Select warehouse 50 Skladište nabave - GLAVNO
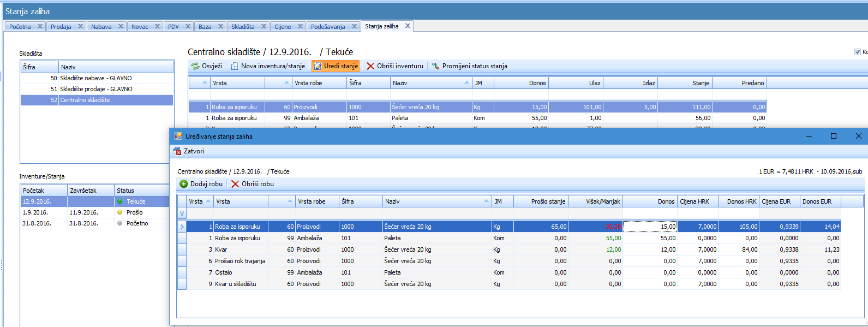Image resolution: width=868 pixels, height=327 pixels. coord(97,78)
